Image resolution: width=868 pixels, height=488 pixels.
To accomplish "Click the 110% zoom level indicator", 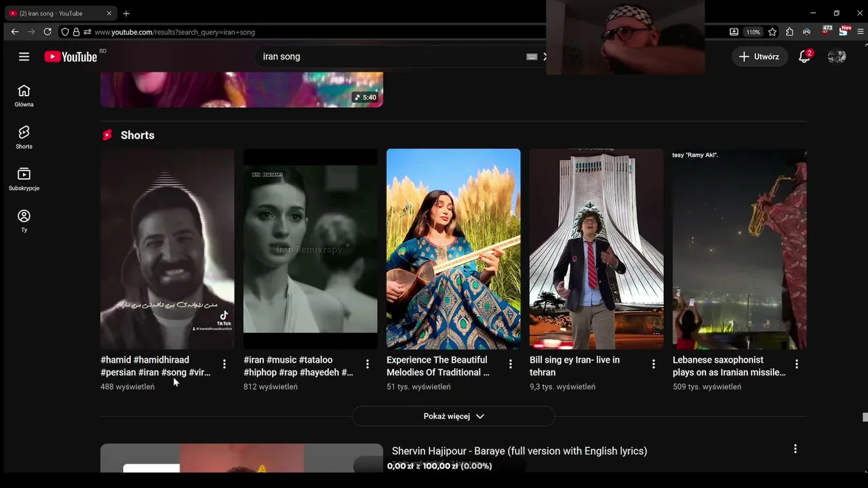I will (x=753, y=32).
